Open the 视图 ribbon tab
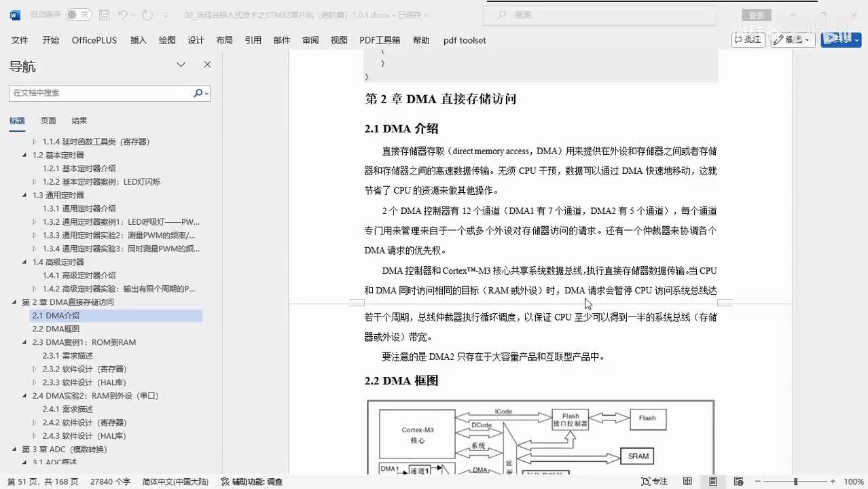This screenshot has width=868, height=489. (x=339, y=40)
